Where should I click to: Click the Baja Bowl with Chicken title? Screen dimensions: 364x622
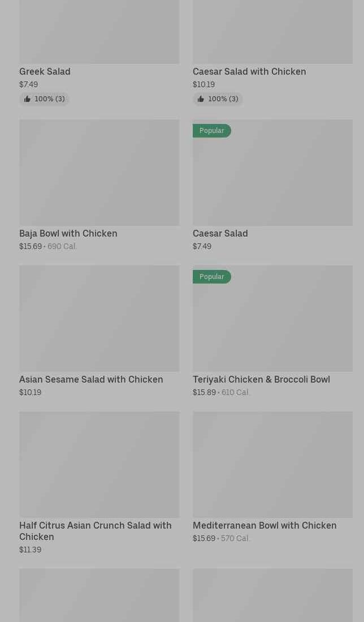68,233
